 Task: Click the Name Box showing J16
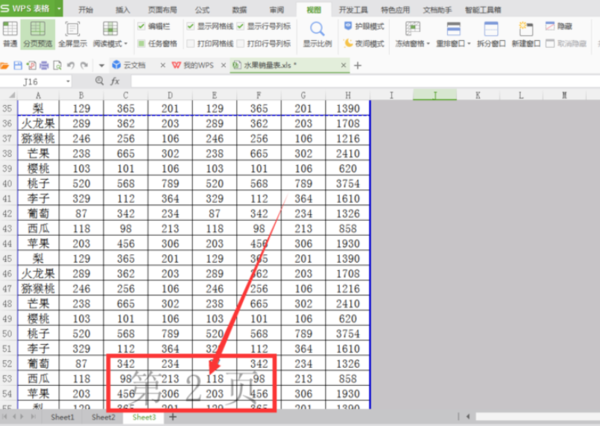pyautogui.click(x=33, y=82)
